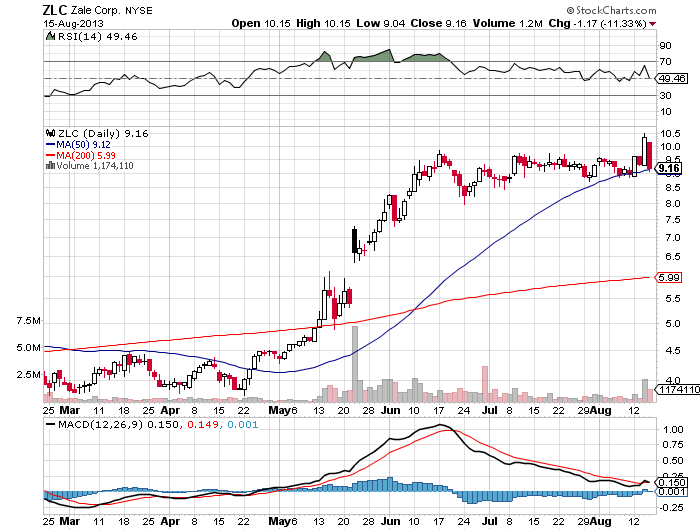Click the 30 level on RSI axis
This screenshot has height=530, width=700.
click(x=665, y=96)
